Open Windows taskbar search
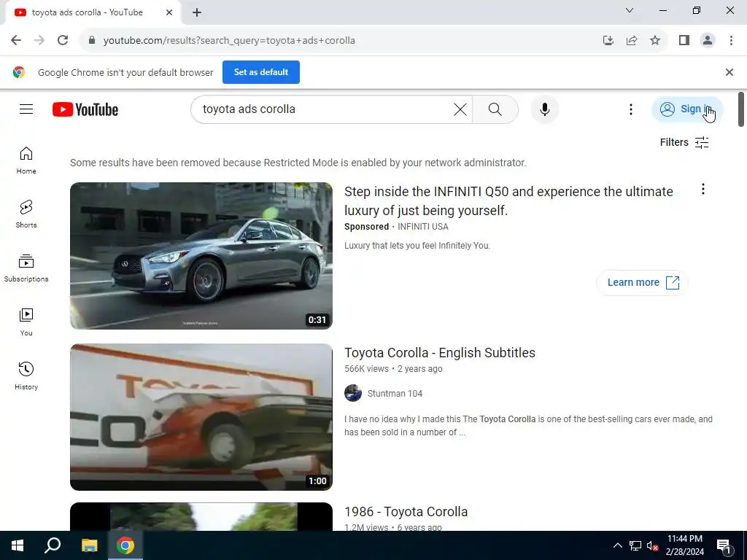 click(53, 545)
